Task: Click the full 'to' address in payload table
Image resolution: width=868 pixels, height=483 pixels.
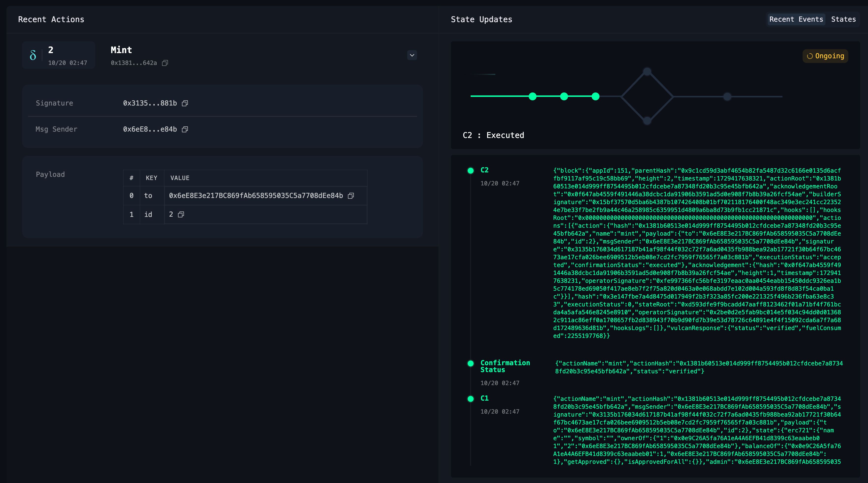Action: coord(256,196)
